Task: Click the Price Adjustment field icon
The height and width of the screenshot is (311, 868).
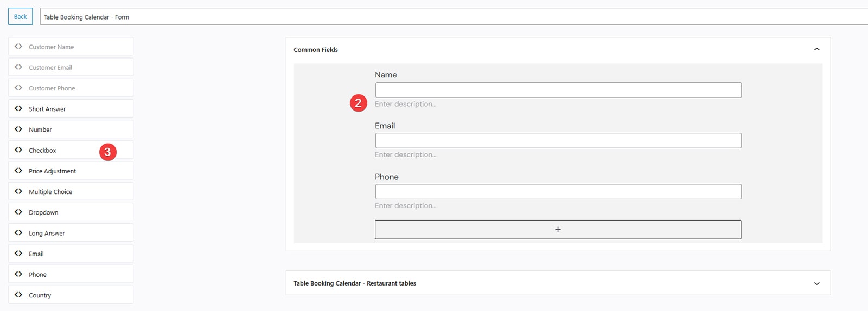Action: click(x=18, y=171)
